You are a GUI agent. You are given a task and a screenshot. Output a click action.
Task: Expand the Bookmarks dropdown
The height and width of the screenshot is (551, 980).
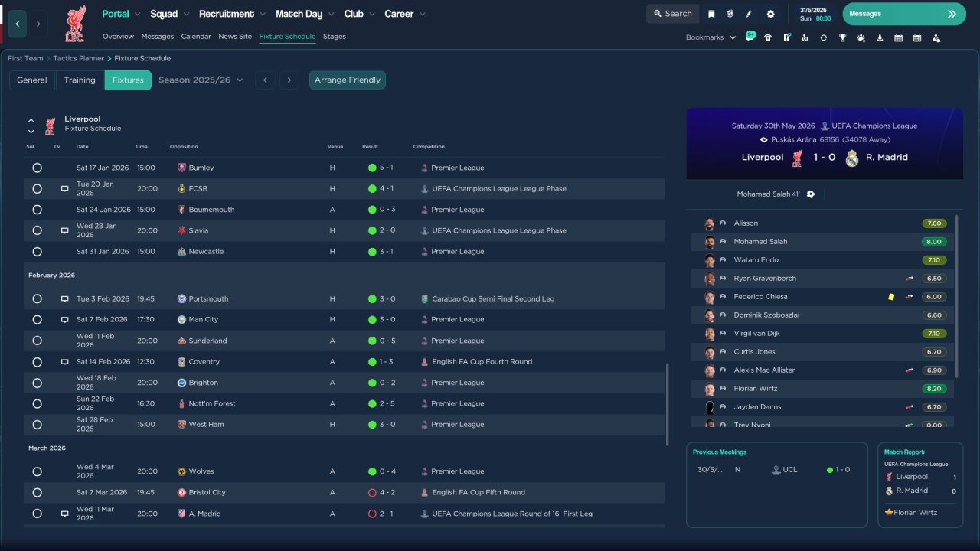710,37
